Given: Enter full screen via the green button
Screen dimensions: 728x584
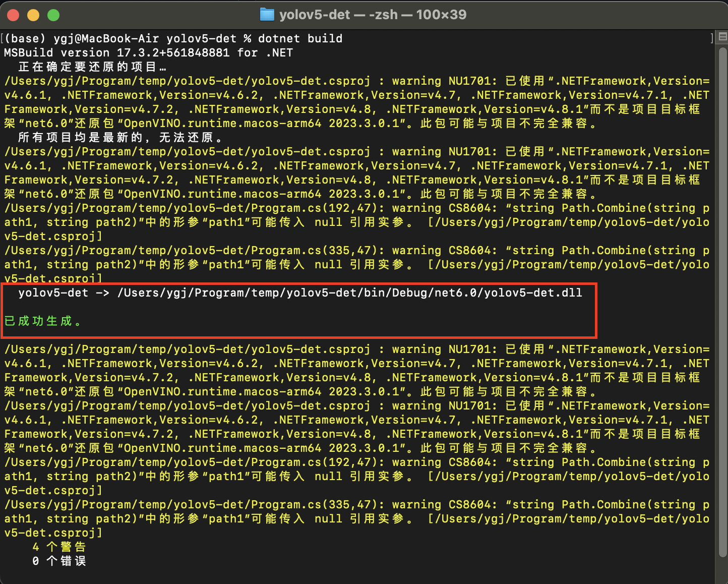Looking at the screenshot, I should (x=53, y=15).
